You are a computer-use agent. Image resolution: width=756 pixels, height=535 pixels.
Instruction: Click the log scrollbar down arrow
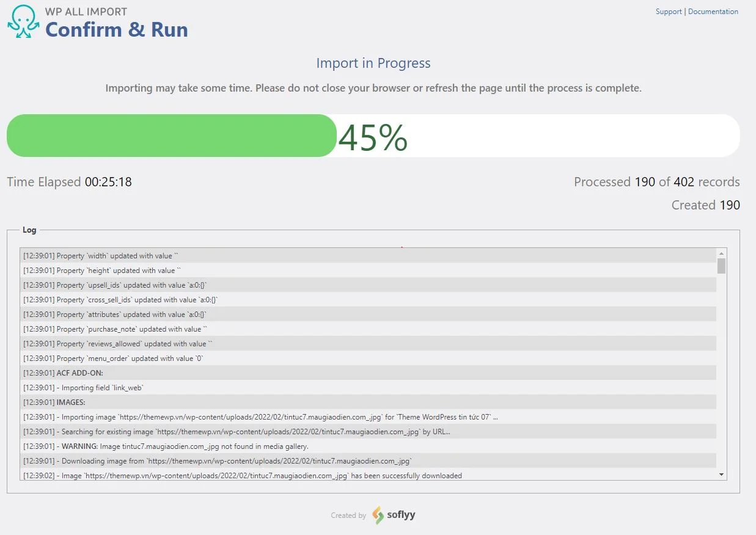click(721, 475)
